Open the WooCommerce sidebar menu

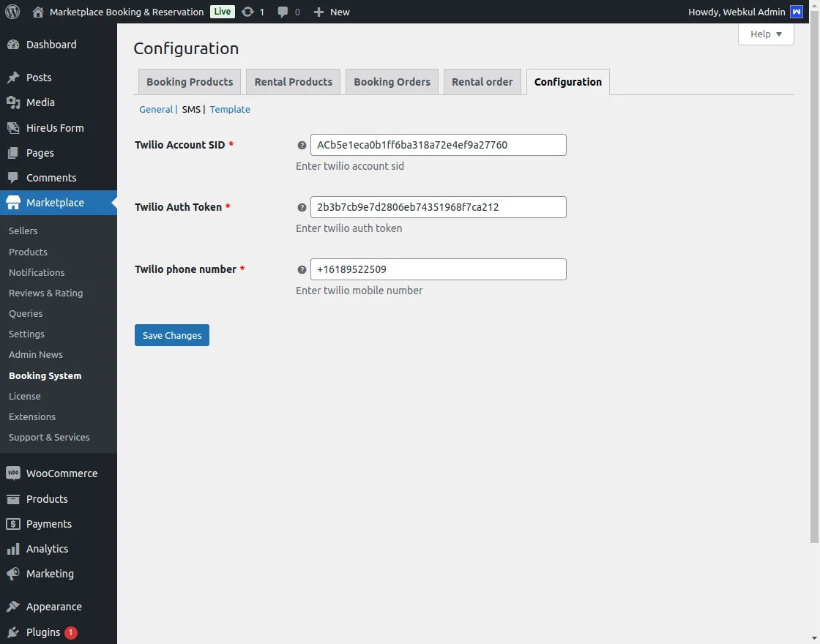(x=61, y=473)
